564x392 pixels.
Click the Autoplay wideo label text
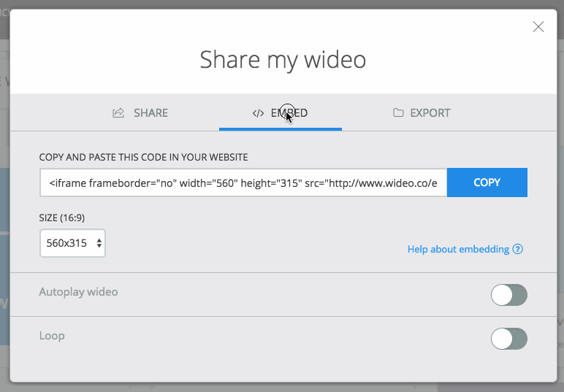(78, 292)
